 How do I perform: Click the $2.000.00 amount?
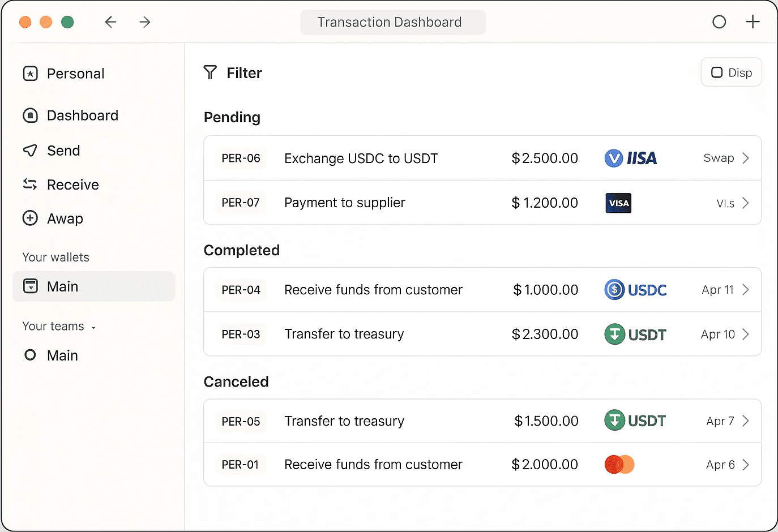(x=545, y=465)
